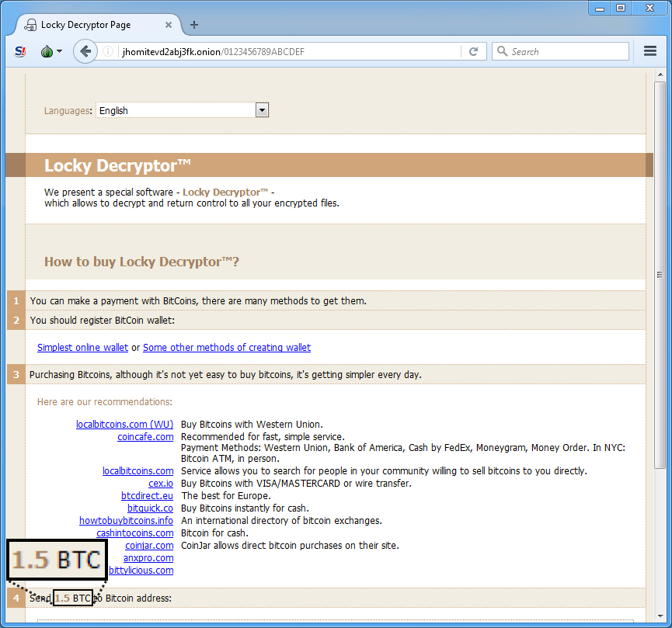Screen dimensions: 672x628
Task: Visit localbitcoins.com (WU) link
Action: (125, 424)
